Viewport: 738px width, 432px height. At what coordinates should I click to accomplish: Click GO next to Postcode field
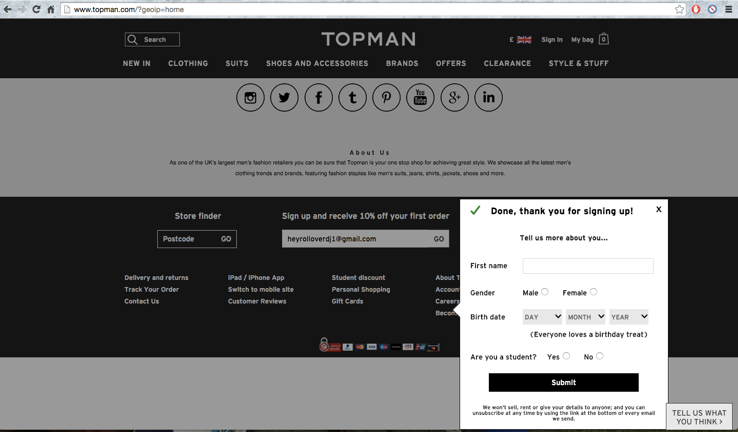226,239
